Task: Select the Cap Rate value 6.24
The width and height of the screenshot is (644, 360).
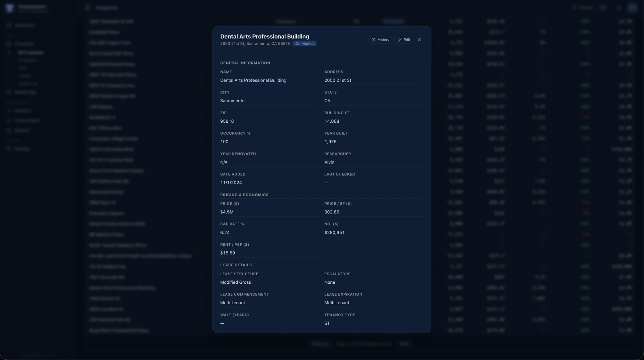Action: pyautogui.click(x=225, y=232)
